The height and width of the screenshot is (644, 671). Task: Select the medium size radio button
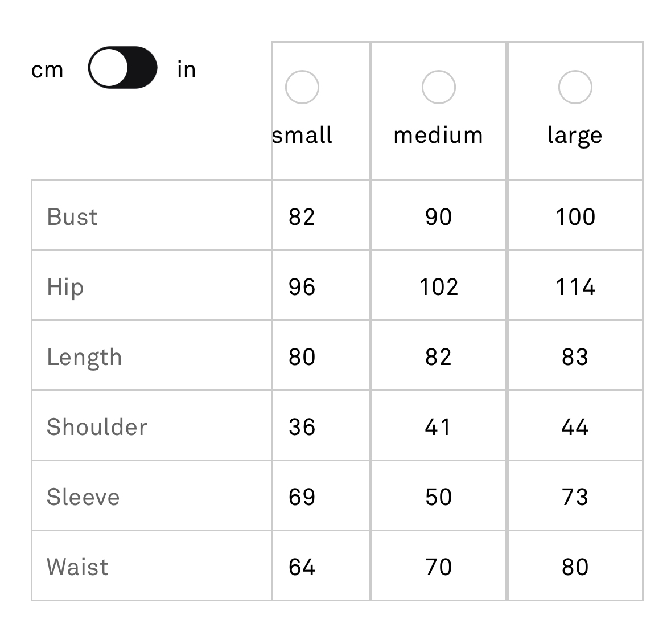tap(439, 87)
